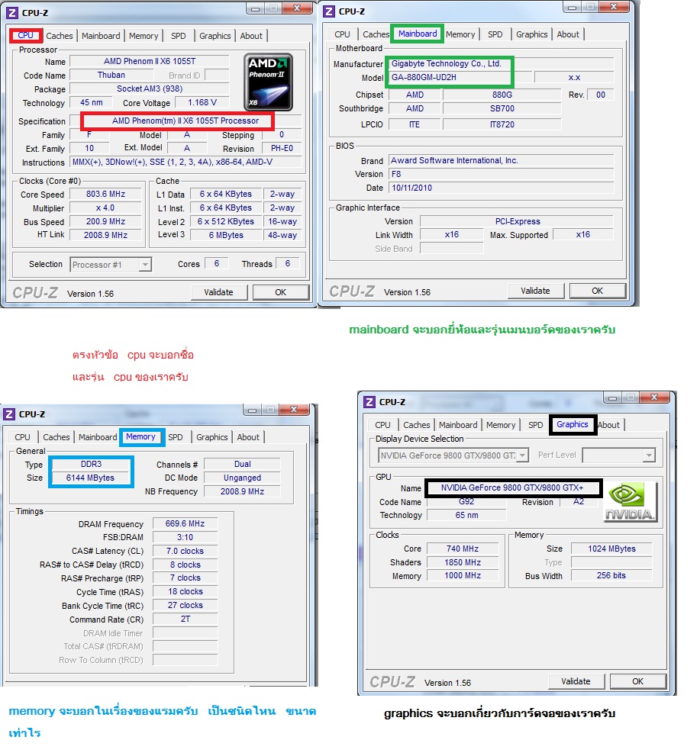Click the CPU-Z title icon of the CPU tab window
The width and height of the screenshot is (700, 753).
(12, 13)
